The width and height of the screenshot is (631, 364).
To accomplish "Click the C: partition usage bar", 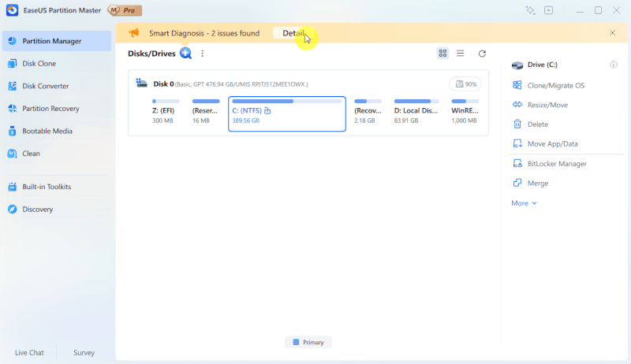I will (287, 102).
